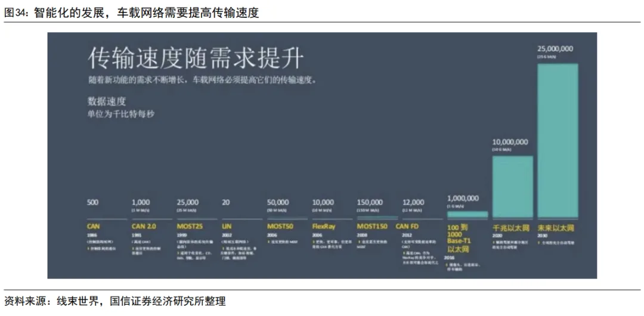Click the unit note 单位为千比特每秒

pos(120,114)
